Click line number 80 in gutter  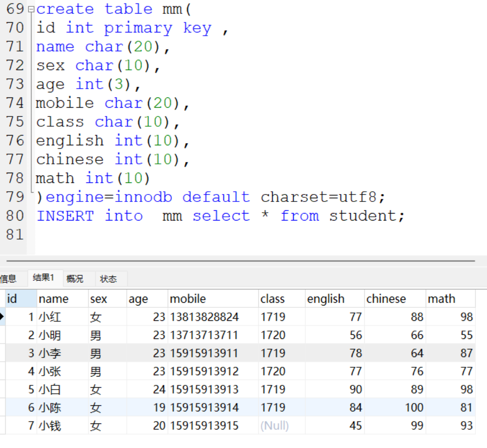[x=14, y=215]
